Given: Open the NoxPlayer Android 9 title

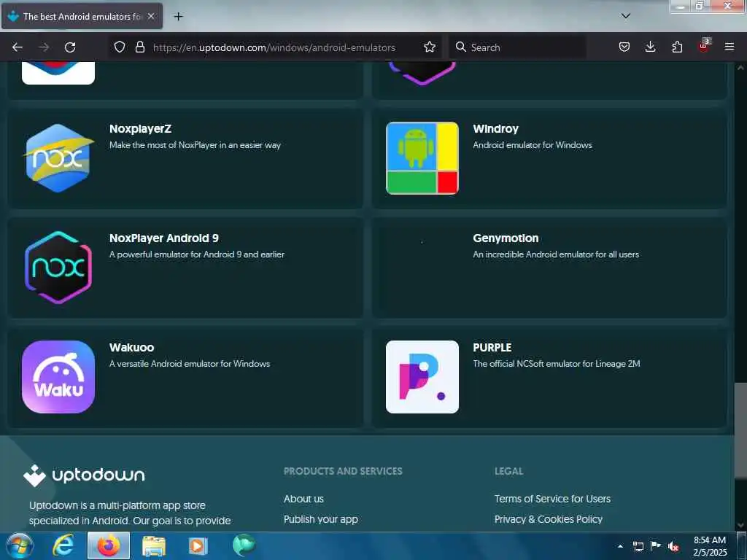Looking at the screenshot, I should (x=164, y=238).
